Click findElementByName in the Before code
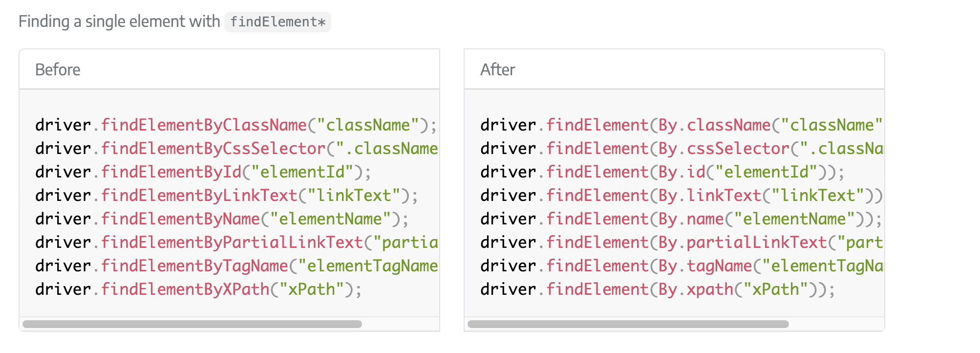This screenshot has width=980, height=353. click(180, 219)
